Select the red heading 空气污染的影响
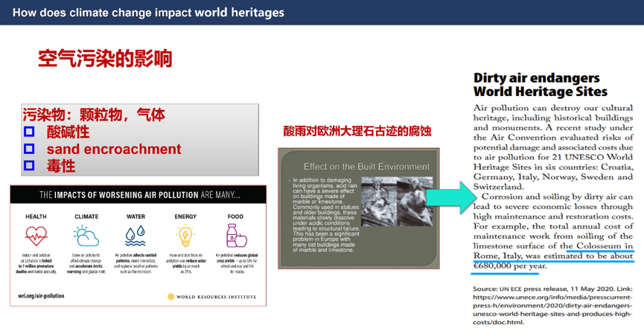The image size is (644, 334). (x=105, y=58)
